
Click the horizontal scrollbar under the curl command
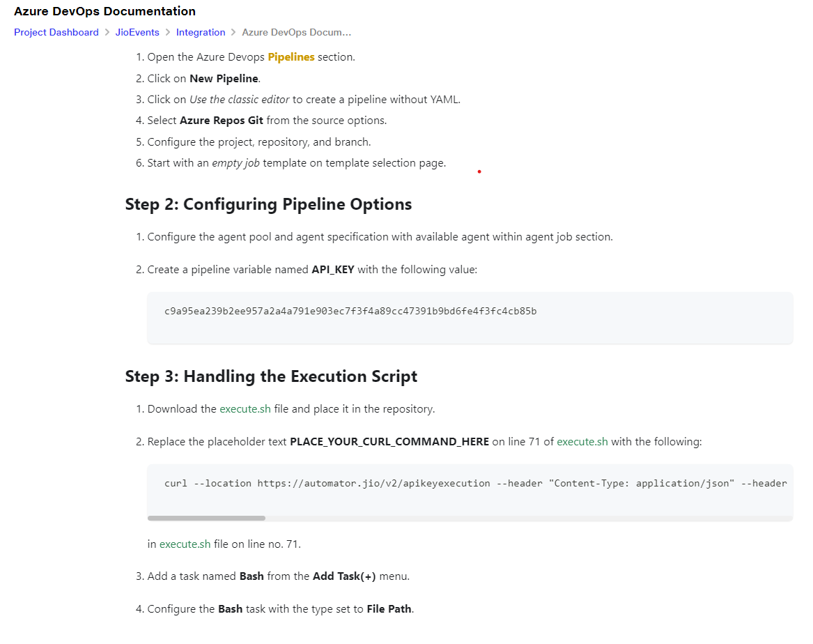pyautogui.click(x=206, y=518)
